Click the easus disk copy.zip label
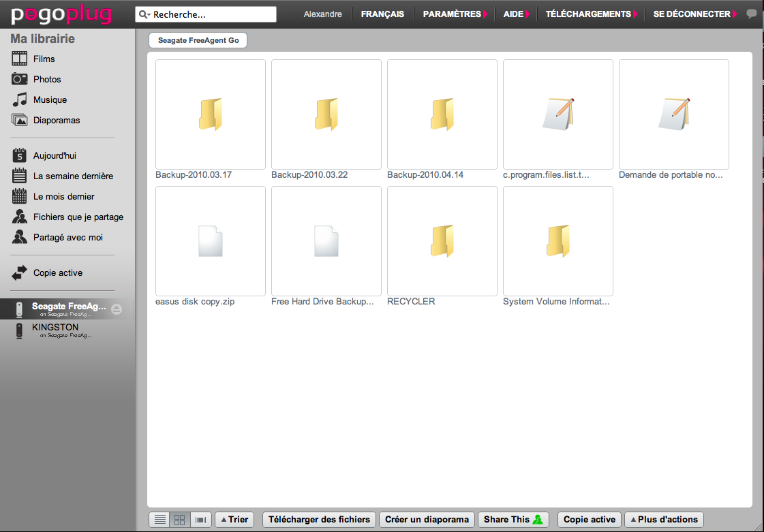Viewport: 764px width, 532px height. 195,302
